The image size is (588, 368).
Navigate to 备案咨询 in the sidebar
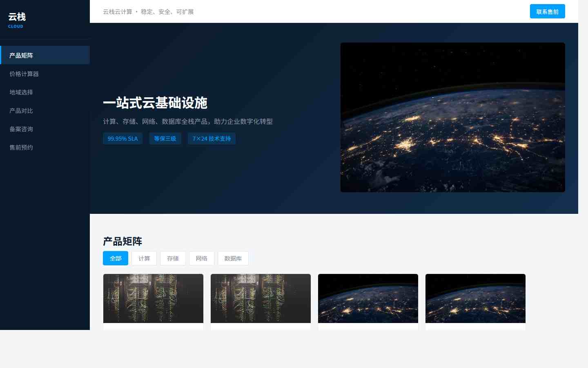[x=45, y=129]
